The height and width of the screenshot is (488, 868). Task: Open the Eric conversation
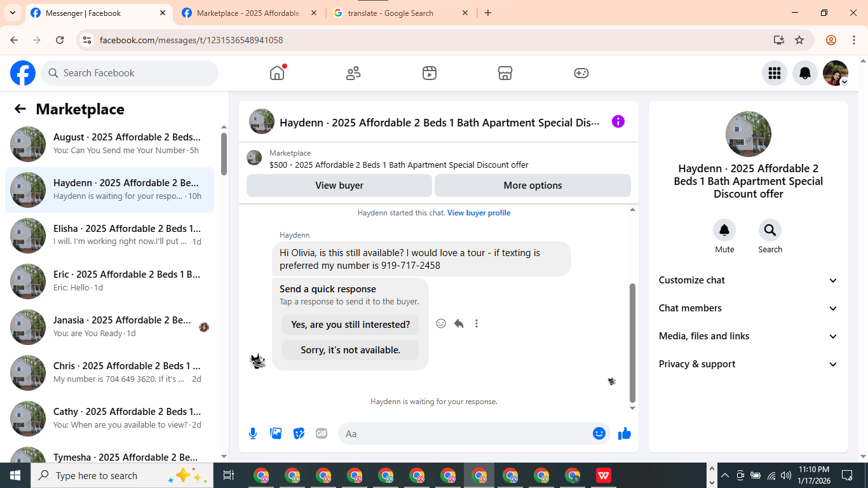pyautogui.click(x=109, y=281)
